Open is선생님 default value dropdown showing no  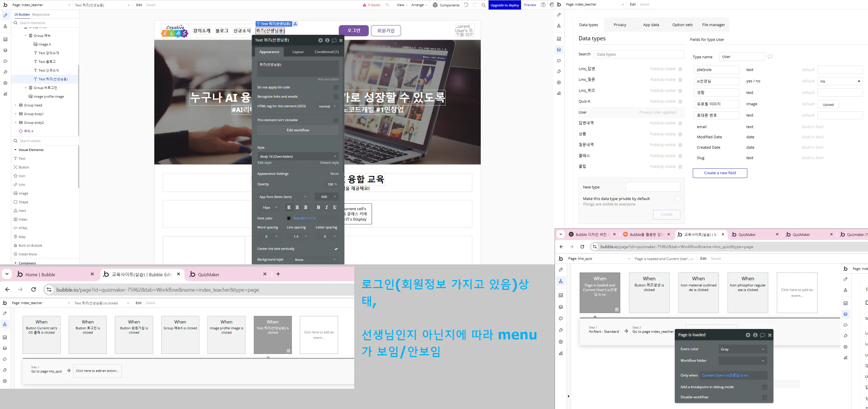coord(840,81)
